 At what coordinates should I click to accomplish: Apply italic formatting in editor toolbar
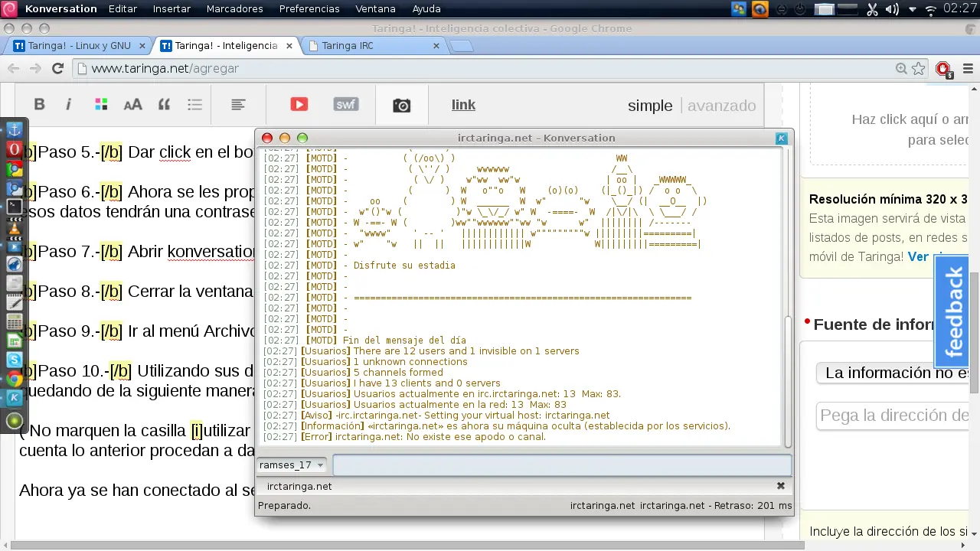68,105
